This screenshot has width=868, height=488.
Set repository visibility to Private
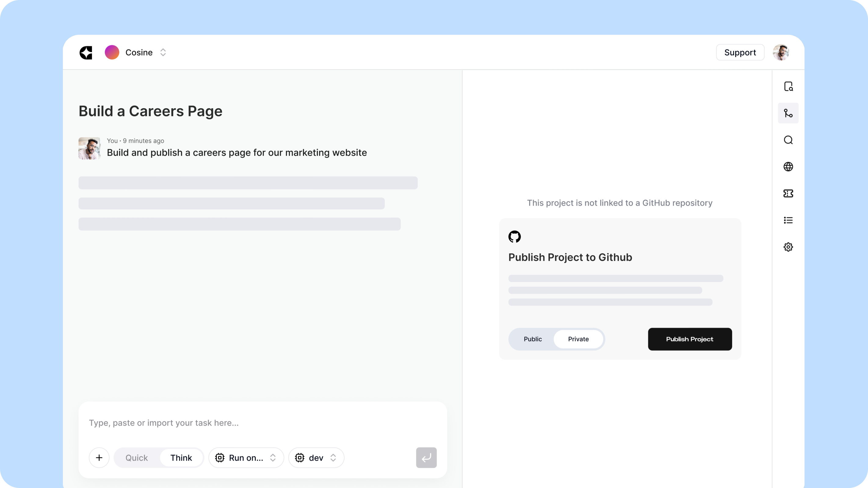point(578,339)
